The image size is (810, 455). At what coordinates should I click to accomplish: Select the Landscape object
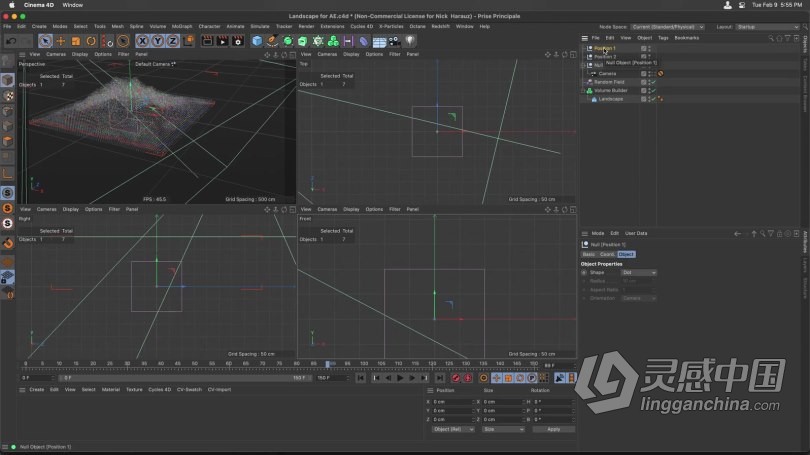coord(611,99)
